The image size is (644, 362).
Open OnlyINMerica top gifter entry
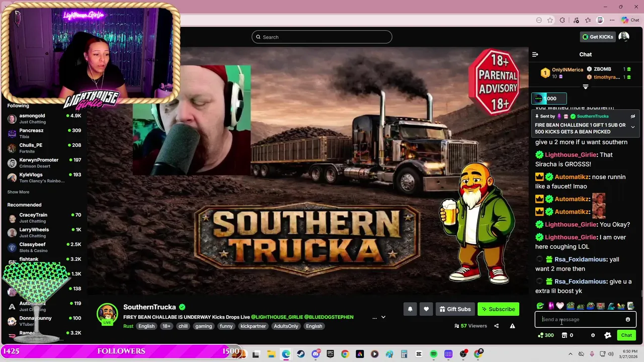pos(562,73)
